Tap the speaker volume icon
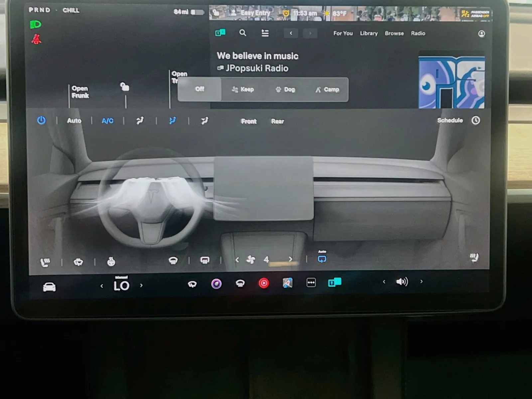The image size is (532, 399). pyautogui.click(x=402, y=282)
